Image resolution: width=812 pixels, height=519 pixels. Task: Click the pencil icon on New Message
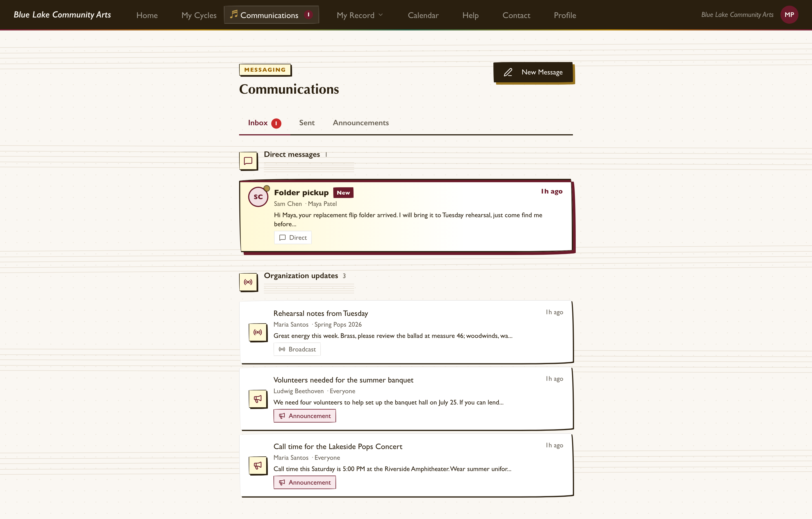508,72
